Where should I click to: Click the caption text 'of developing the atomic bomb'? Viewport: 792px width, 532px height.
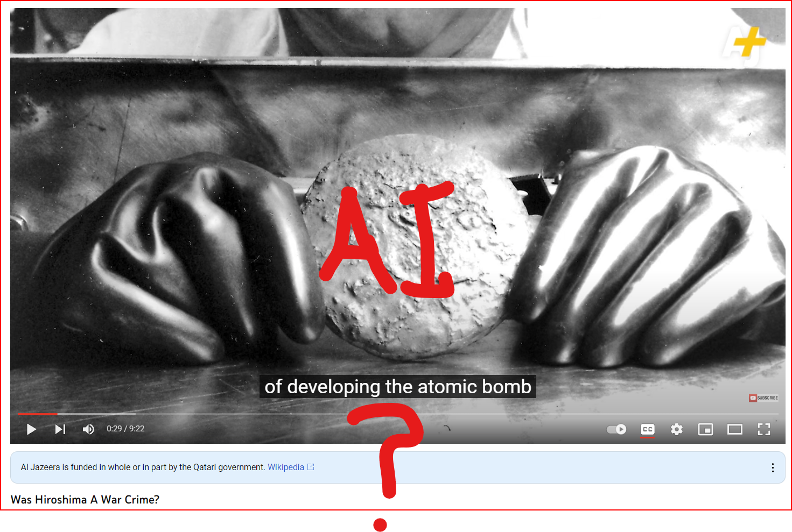coord(398,387)
